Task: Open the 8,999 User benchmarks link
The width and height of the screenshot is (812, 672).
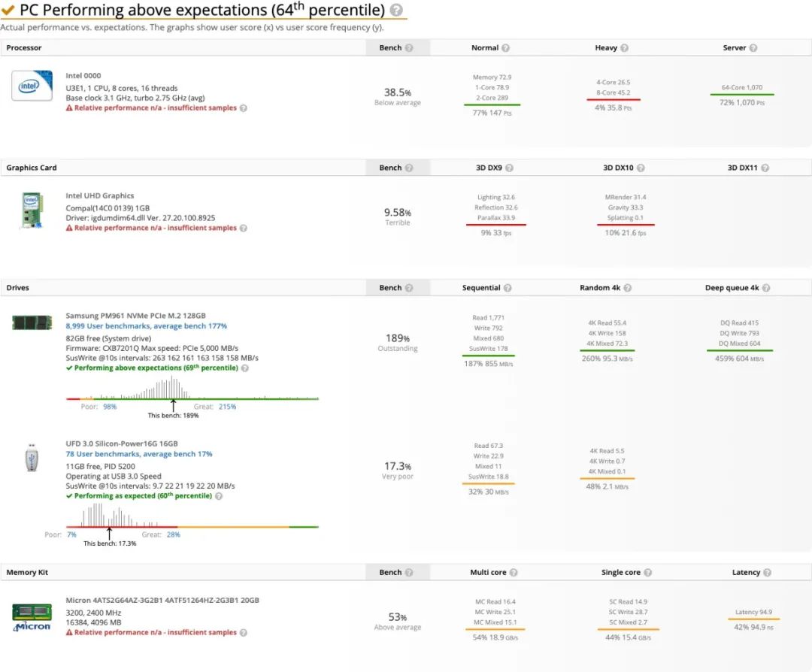Action: (x=146, y=326)
